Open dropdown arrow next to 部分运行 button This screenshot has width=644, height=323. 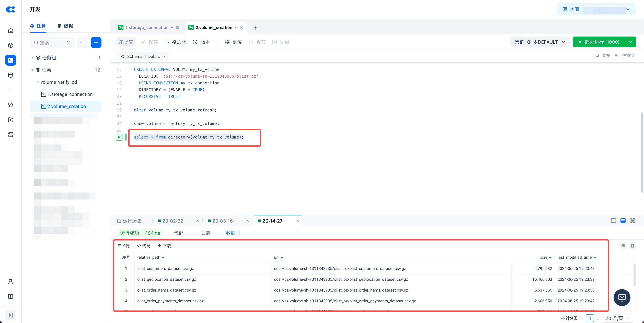(x=630, y=42)
